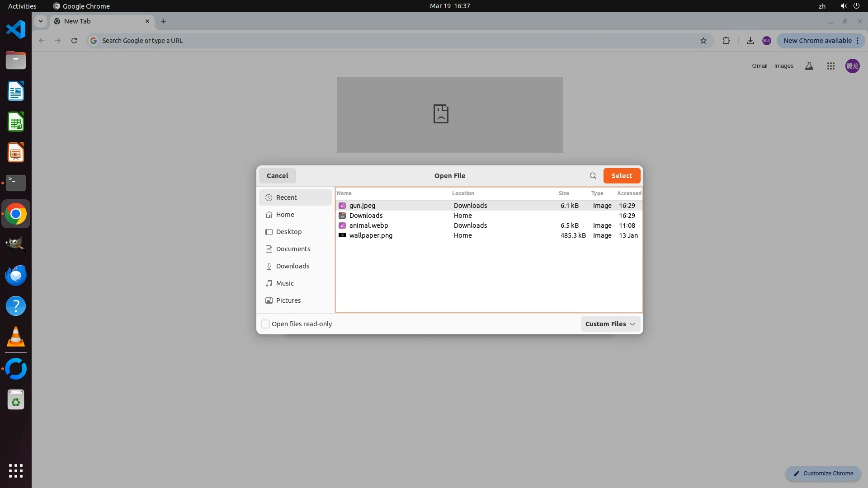This screenshot has height=488, width=868.
Task: Open GIMP from the dock
Action: [16, 244]
